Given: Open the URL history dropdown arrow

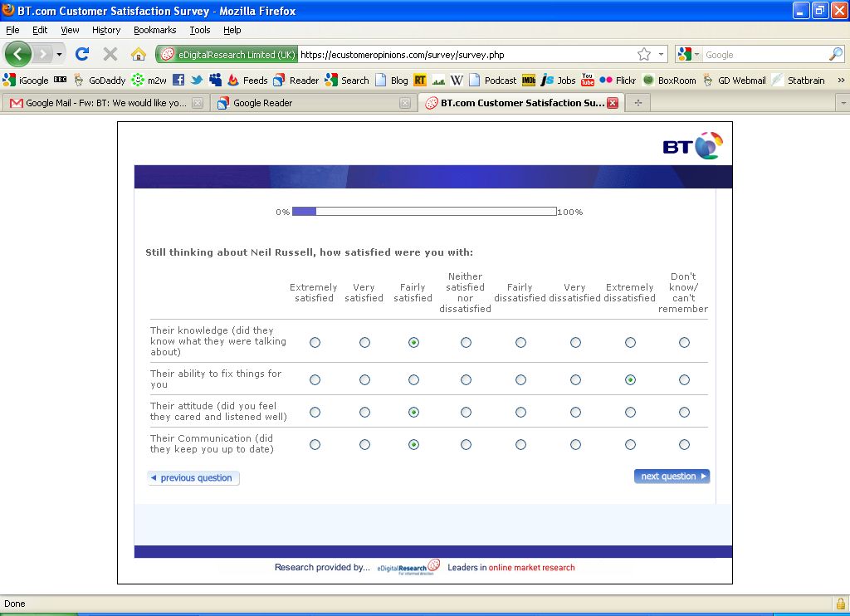Looking at the screenshot, I should (662, 55).
